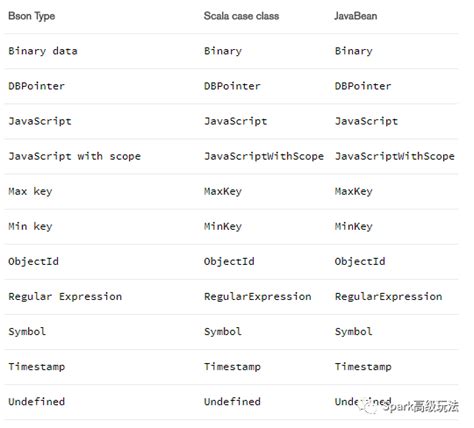This screenshot has height=428, width=474.
Task: Click Timestamp in the Bson Type column
Action: pyautogui.click(x=37, y=367)
